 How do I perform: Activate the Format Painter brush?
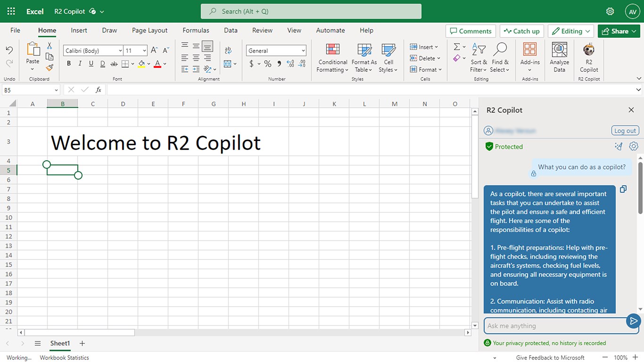[50, 67]
